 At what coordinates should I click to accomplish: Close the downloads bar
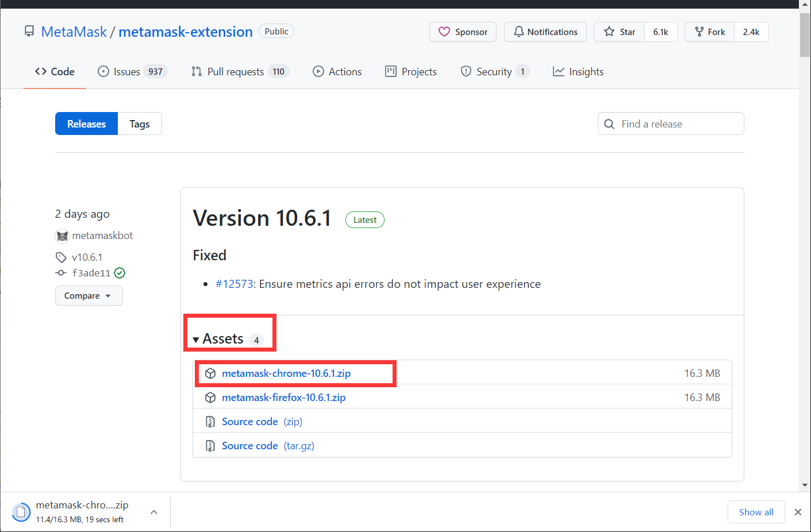pos(798,512)
